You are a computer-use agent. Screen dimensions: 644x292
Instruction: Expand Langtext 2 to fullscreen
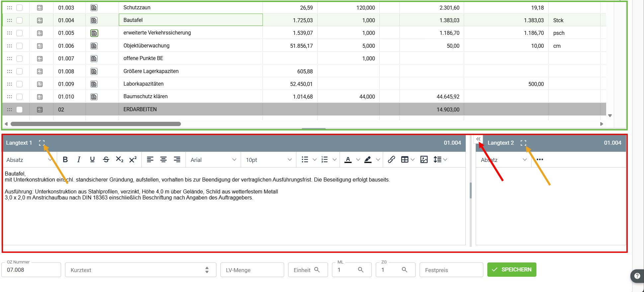tap(523, 143)
